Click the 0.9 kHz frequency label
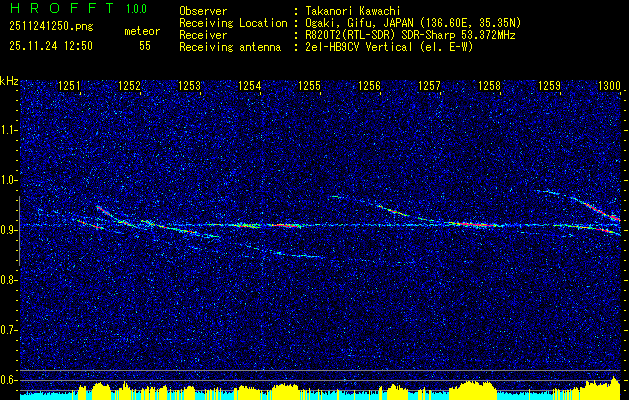Viewport: 629px width, 400px height. click(x=8, y=230)
